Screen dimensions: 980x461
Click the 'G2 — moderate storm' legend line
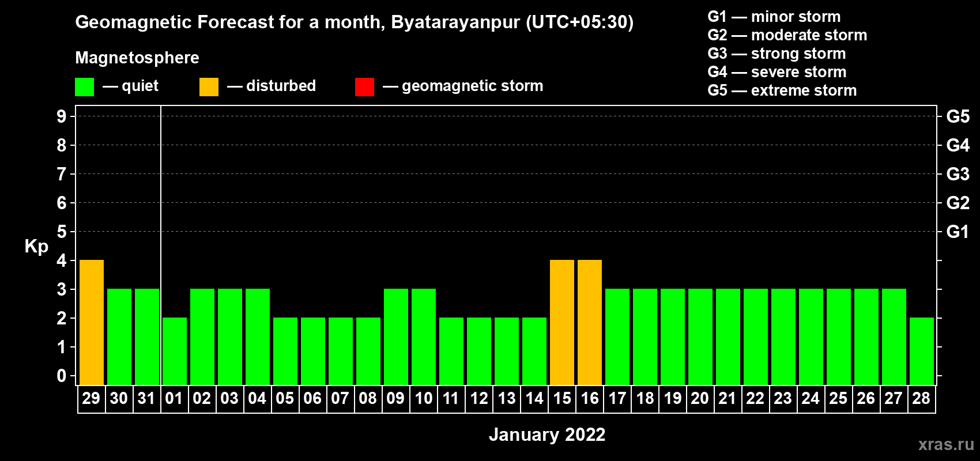tap(787, 35)
